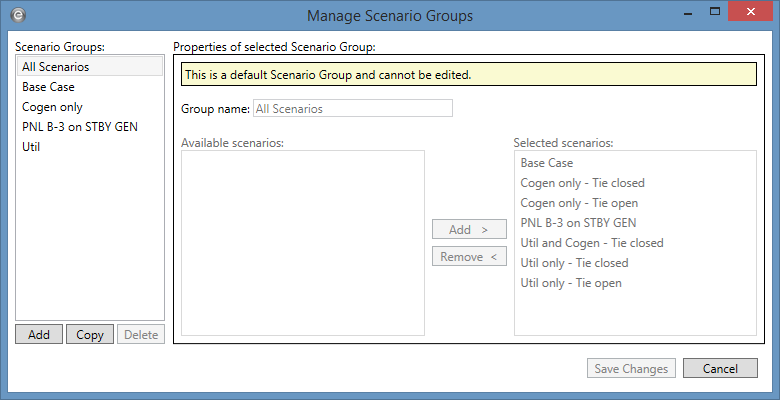
Task: Select Cogen only - Tie open scenario
Action: [578, 203]
